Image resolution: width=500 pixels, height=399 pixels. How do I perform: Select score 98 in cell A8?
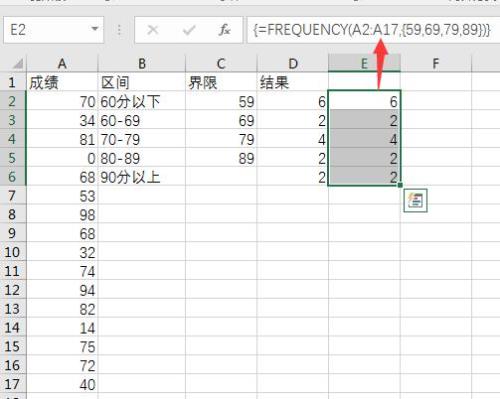pyautogui.click(x=62, y=214)
